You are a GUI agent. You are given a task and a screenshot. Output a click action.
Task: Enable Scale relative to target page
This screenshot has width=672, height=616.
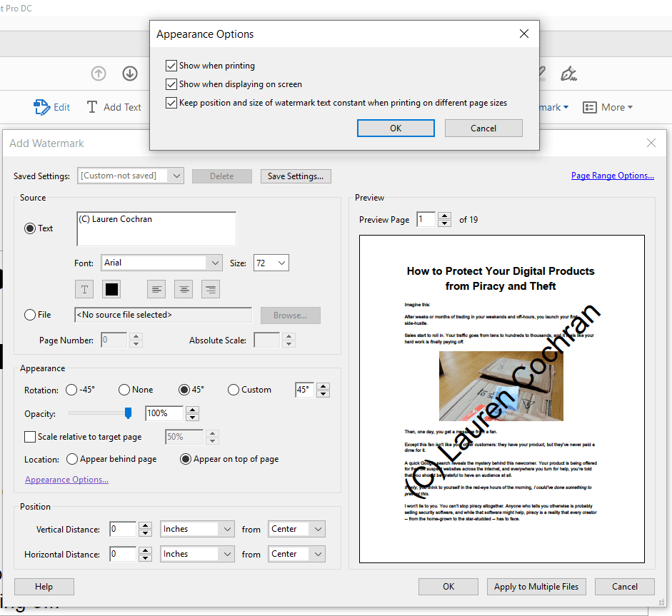point(30,436)
